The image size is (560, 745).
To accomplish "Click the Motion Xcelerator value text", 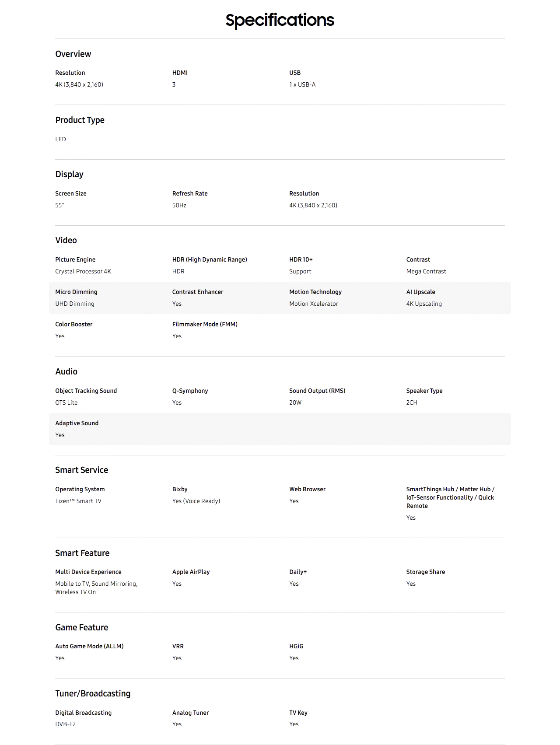I will coord(313,304).
